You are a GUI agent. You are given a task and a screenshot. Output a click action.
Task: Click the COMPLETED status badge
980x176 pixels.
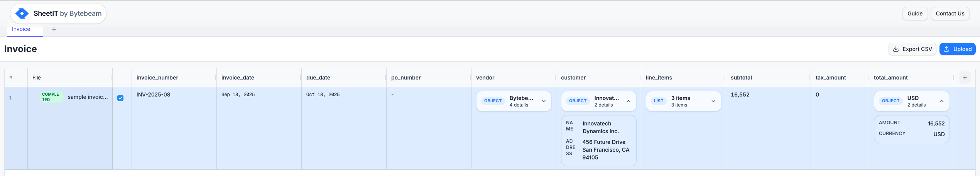coord(51,97)
